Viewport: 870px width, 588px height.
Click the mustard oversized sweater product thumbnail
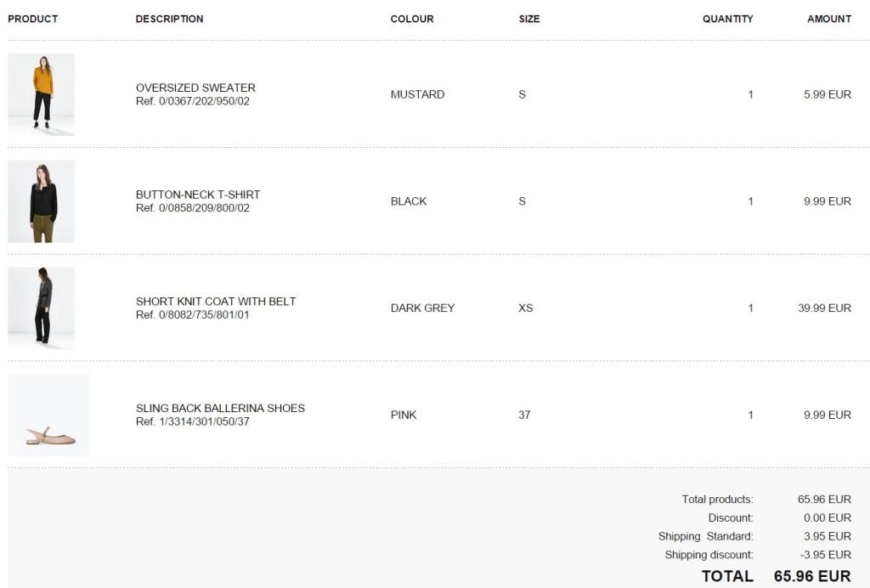[x=41, y=94]
